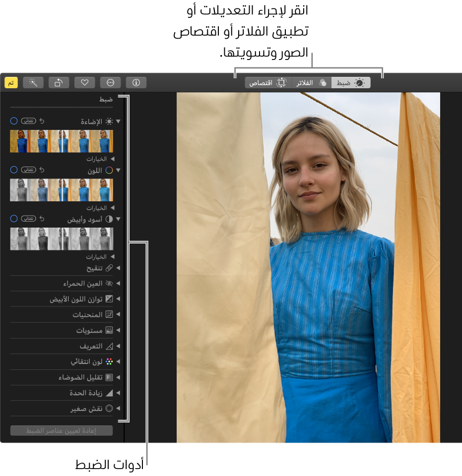Click the yellow تم (Done) button

11,83
